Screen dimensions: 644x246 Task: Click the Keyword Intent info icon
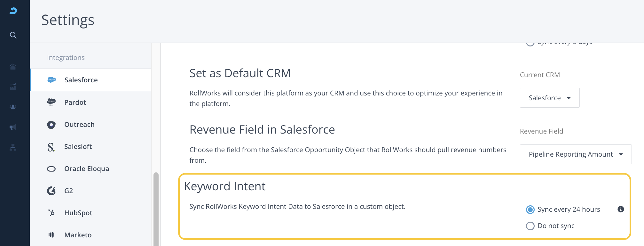tap(621, 209)
